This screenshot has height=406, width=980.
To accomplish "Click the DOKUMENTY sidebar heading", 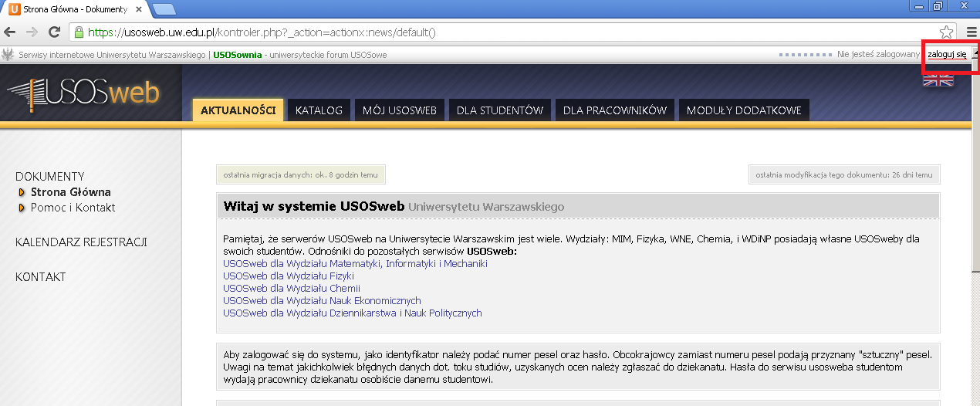I will tap(50, 177).
